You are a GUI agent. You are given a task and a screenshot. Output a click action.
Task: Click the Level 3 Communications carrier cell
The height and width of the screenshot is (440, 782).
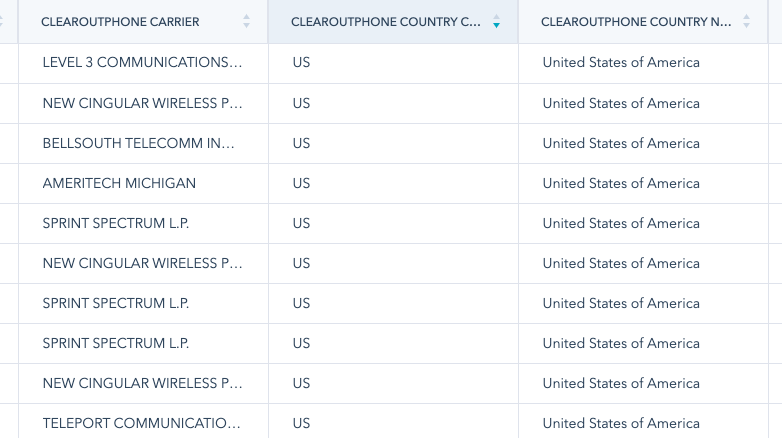point(142,62)
